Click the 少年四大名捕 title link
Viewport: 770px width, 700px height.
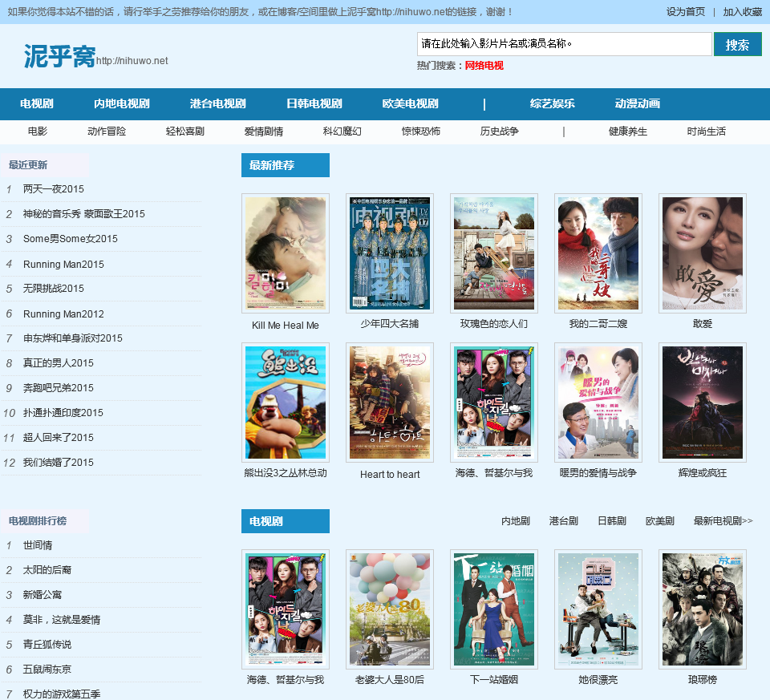point(390,323)
